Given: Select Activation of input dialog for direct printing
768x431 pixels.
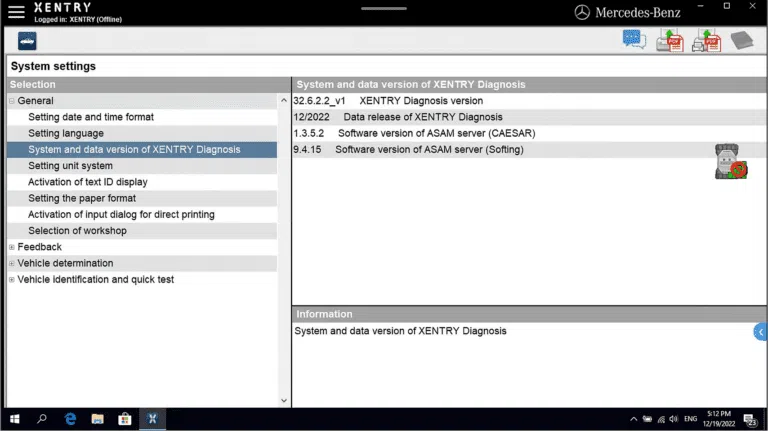Looking at the screenshot, I should tap(142, 214).
